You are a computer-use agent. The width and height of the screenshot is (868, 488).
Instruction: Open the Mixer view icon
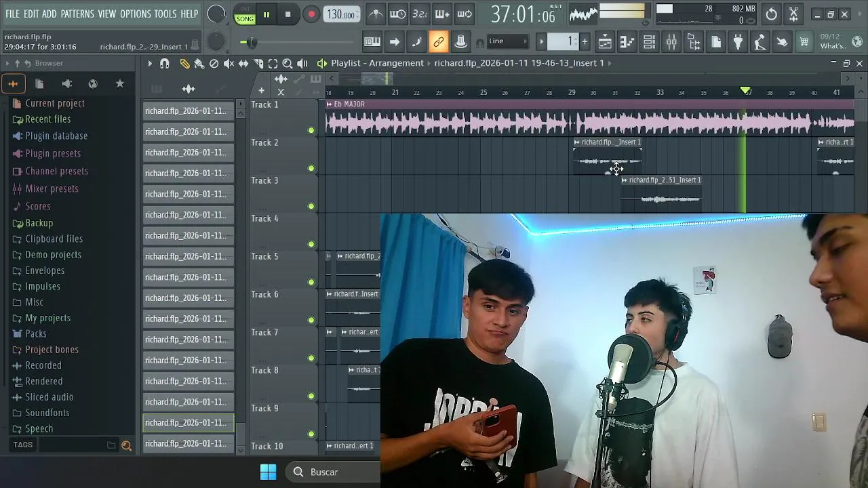[x=671, y=42]
